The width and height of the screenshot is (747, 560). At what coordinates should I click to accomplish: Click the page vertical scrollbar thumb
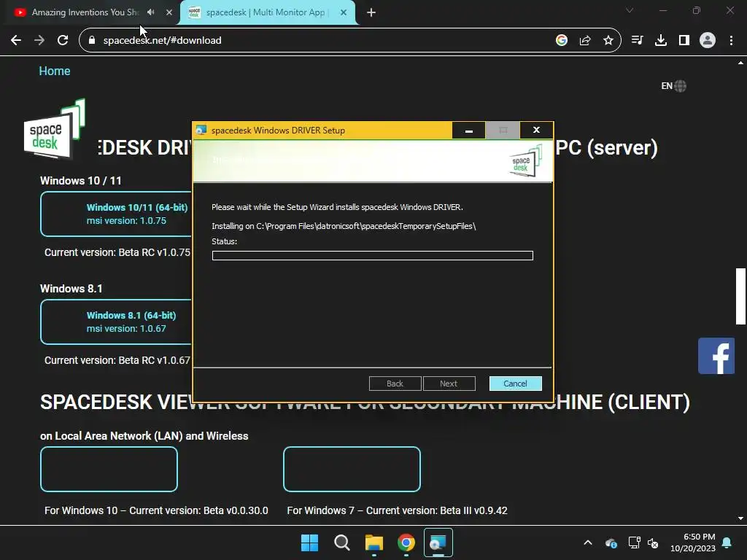[x=740, y=296]
